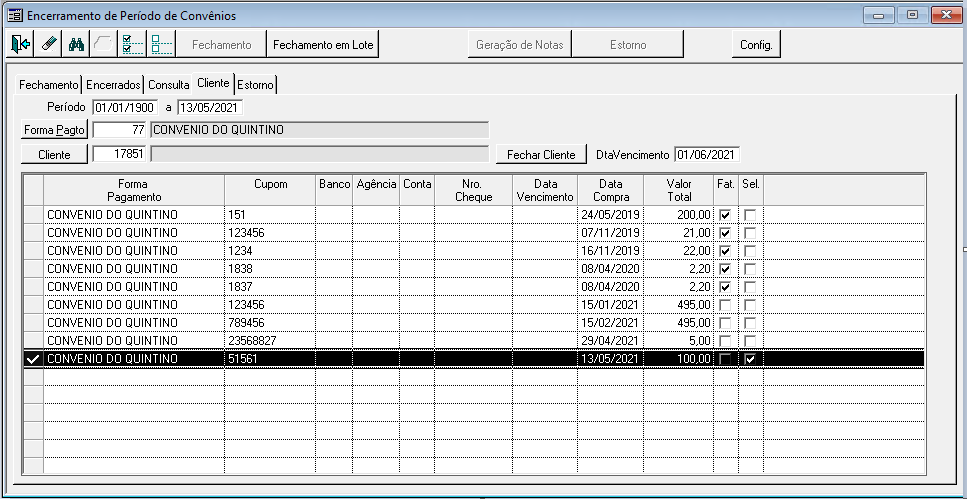This screenshot has width=967, height=499.
Task: Click the eraser clear icon
Action: (49, 44)
